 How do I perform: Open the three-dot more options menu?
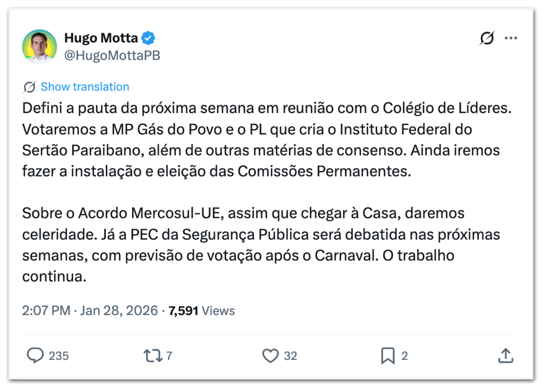511,38
